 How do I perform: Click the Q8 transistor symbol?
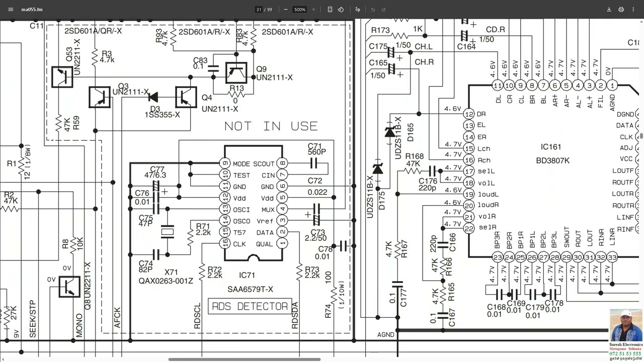(69, 287)
